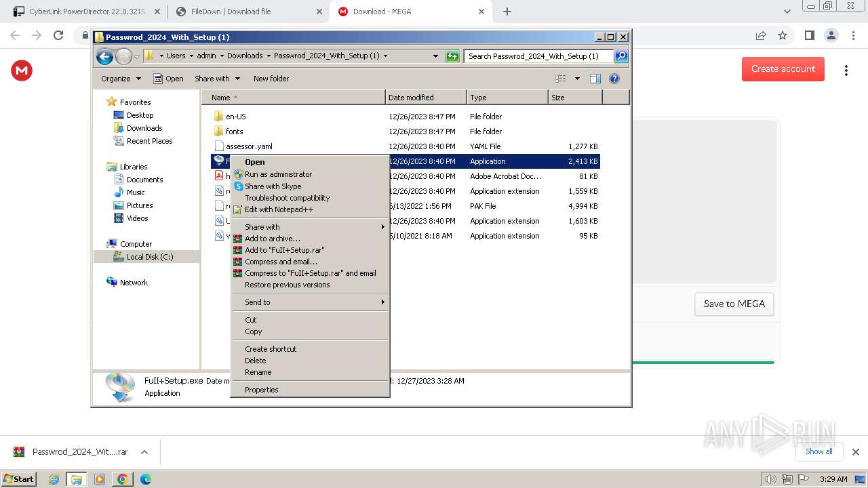Reload the browser page
868x488 pixels.
pyautogui.click(x=58, y=35)
